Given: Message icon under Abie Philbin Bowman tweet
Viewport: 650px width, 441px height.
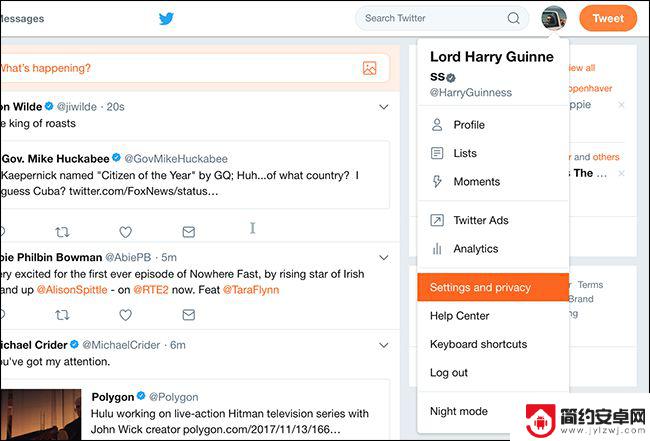Looking at the screenshot, I should (189, 315).
